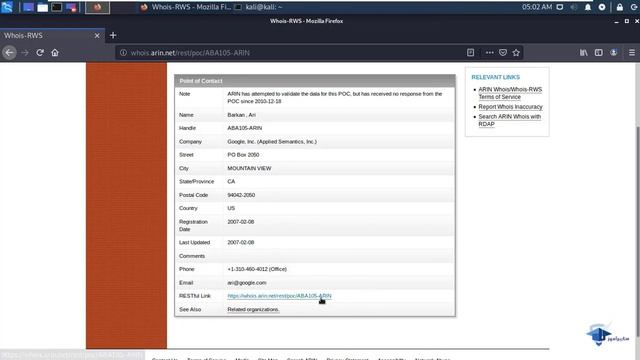Open the Library icon
The height and width of the screenshot is (360, 640).
tap(584, 53)
